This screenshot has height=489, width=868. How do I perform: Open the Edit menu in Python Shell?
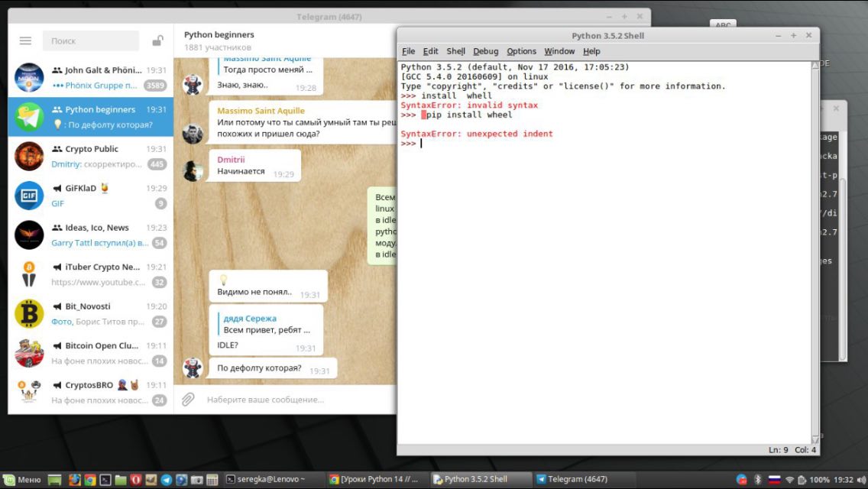[430, 51]
